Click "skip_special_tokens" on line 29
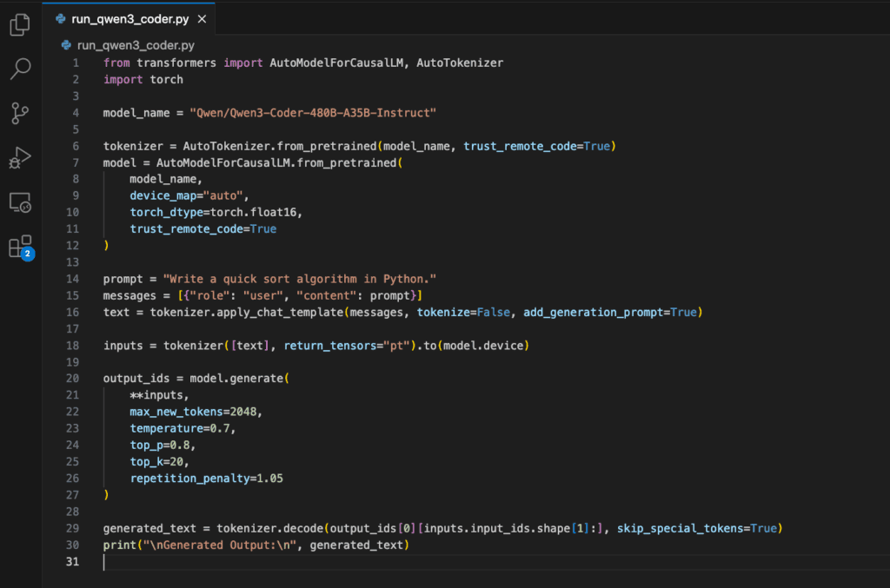The height and width of the screenshot is (588, 890). (680, 528)
